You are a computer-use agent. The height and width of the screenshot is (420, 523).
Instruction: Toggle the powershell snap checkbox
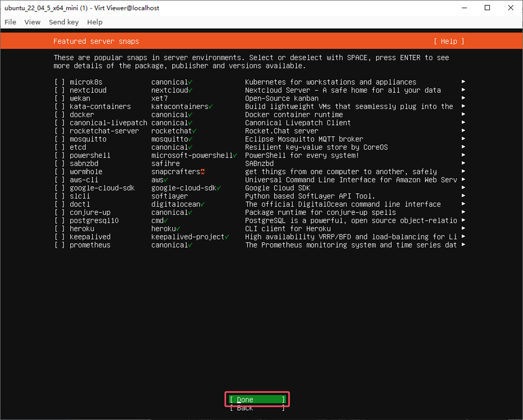click(x=59, y=156)
